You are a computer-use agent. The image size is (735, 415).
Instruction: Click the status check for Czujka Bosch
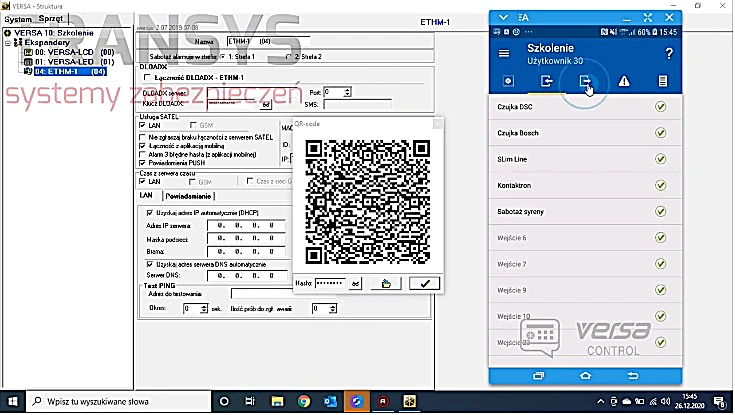[x=660, y=133]
